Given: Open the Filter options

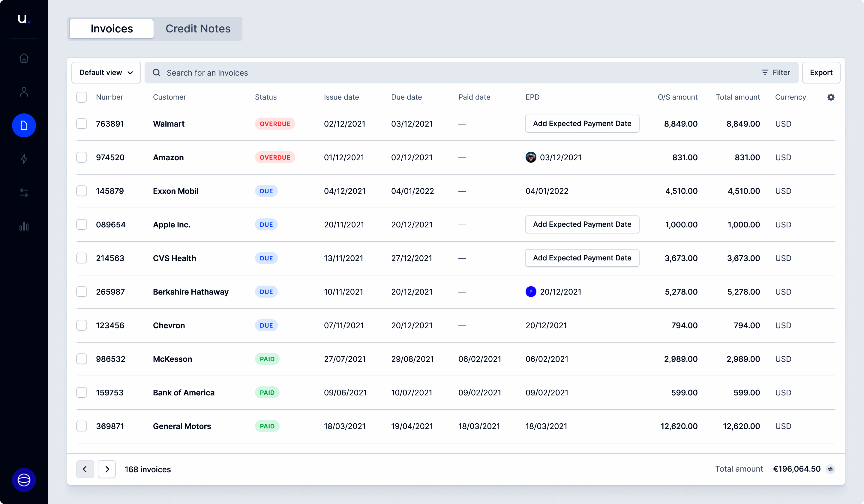Looking at the screenshot, I should (x=775, y=73).
